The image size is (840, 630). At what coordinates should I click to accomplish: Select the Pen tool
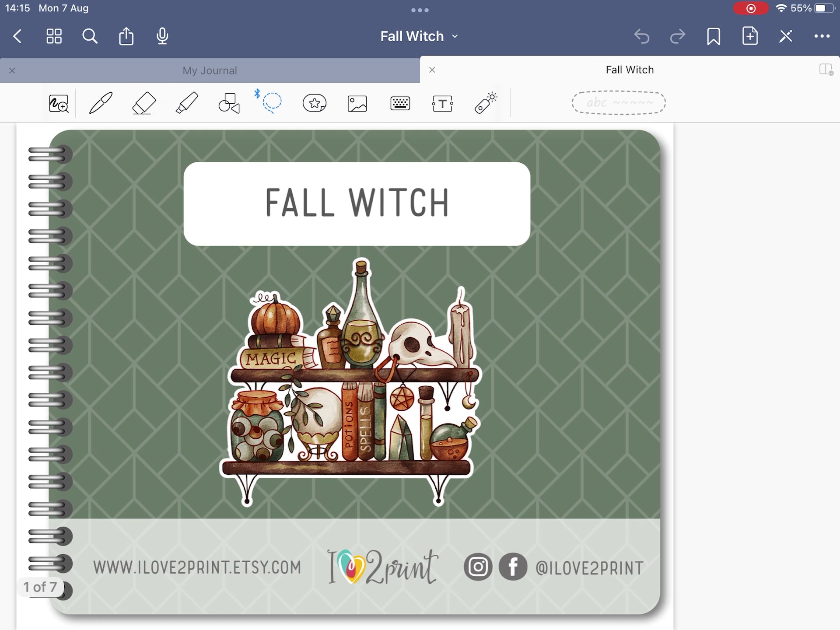point(101,103)
